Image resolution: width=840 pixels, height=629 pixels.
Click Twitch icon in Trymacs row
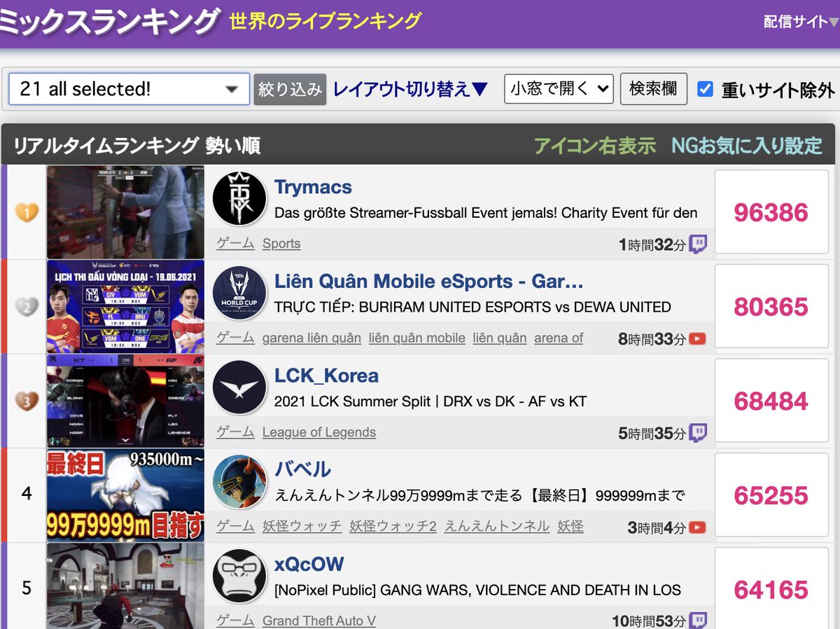[x=698, y=244]
